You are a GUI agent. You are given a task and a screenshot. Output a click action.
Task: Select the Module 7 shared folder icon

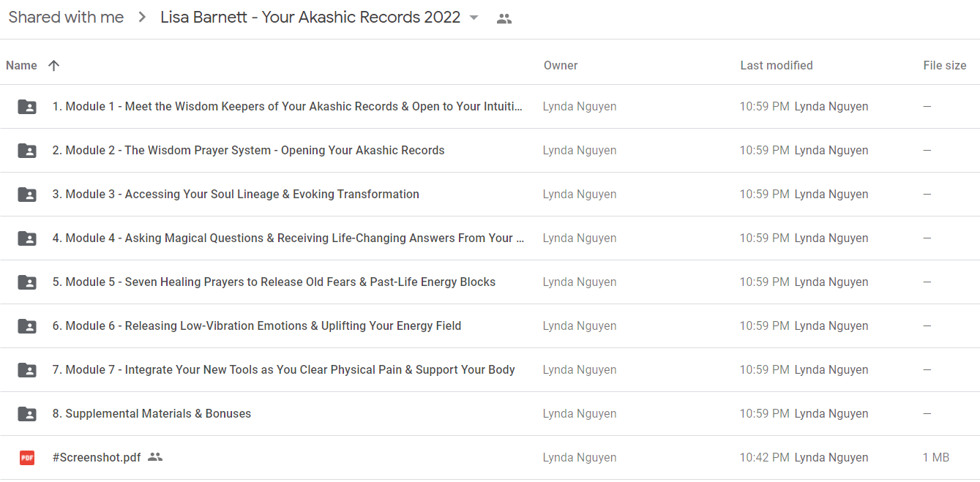(27, 370)
